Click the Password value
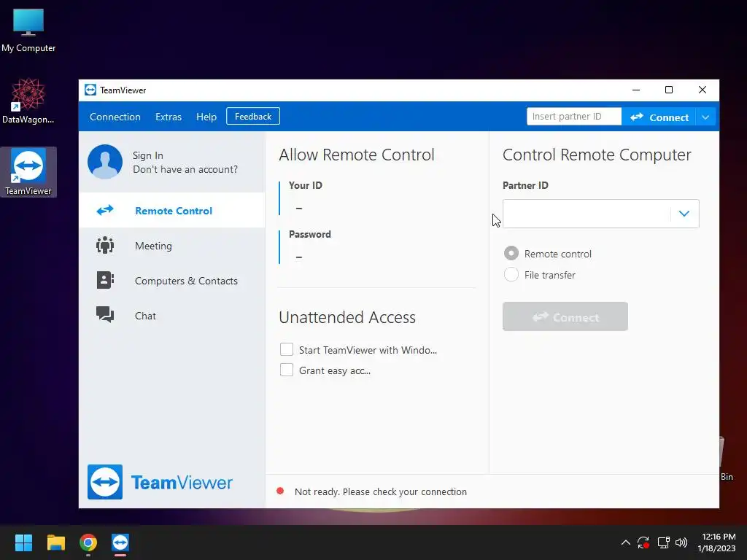The height and width of the screenshot is (560, 747). [298, 257]
